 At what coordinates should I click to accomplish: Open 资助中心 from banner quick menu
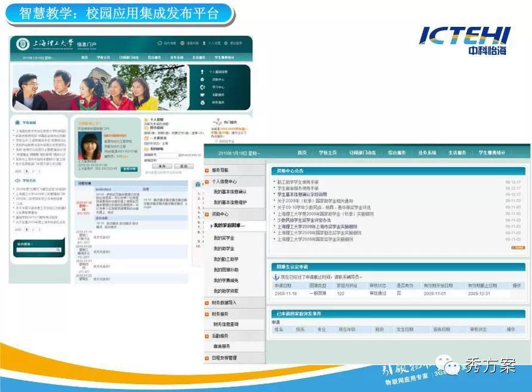coord(217,79)
